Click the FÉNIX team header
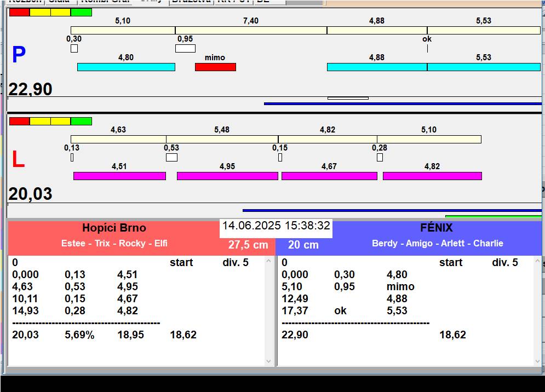The image size is (545, 392). coord(436,228)
